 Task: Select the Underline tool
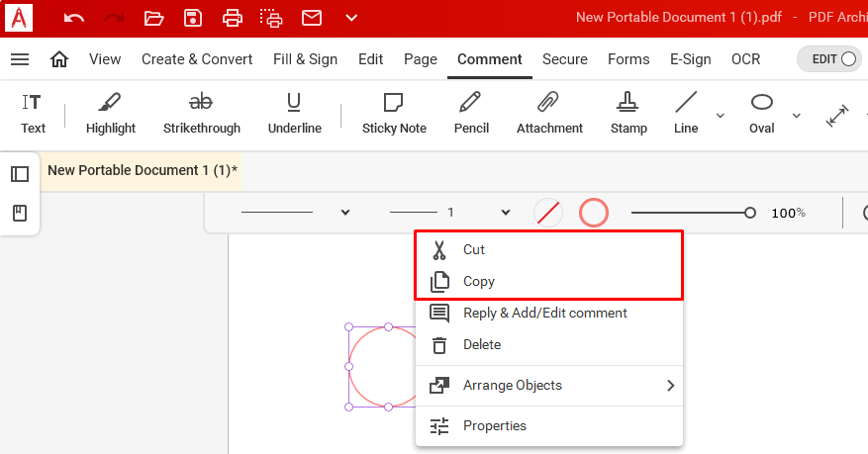[x=295, y=114]
